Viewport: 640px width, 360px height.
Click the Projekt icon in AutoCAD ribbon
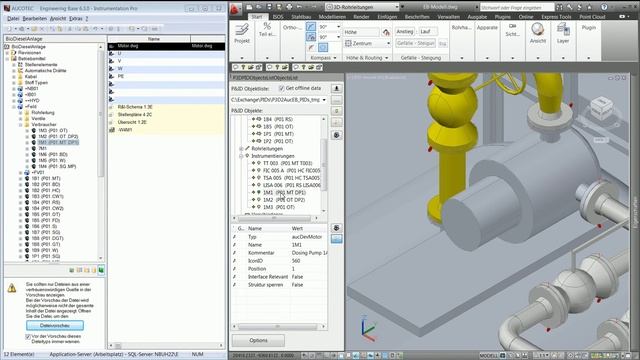coord(242,30)
